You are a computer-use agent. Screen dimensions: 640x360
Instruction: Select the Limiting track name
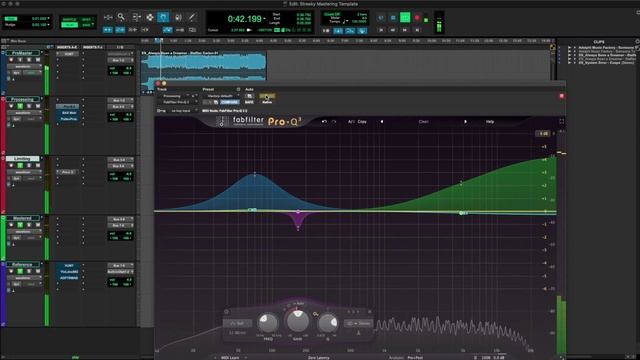tap(22, 158)
